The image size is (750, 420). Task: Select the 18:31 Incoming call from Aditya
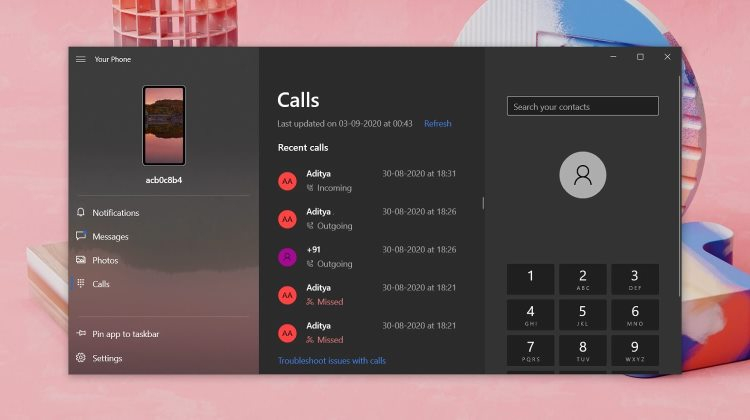[367, 181]
